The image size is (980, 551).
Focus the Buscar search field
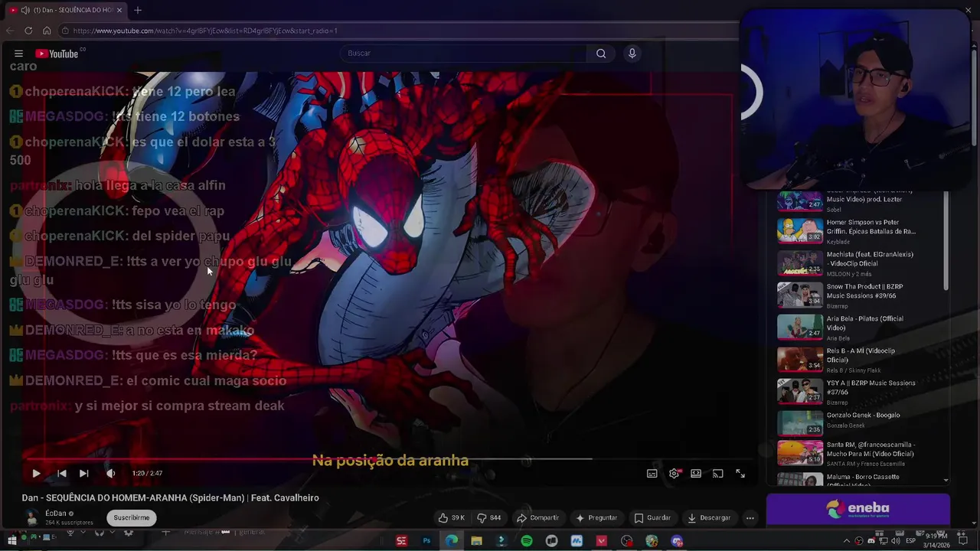point(464,54)
